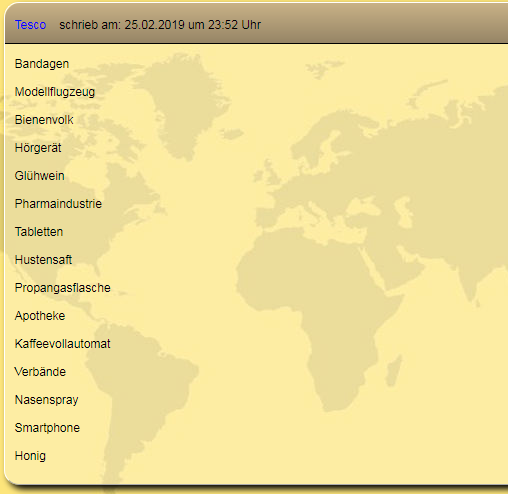Screen dimensions: 508x494
Task: Click the Tabletten entry
Action: point(39,232)
